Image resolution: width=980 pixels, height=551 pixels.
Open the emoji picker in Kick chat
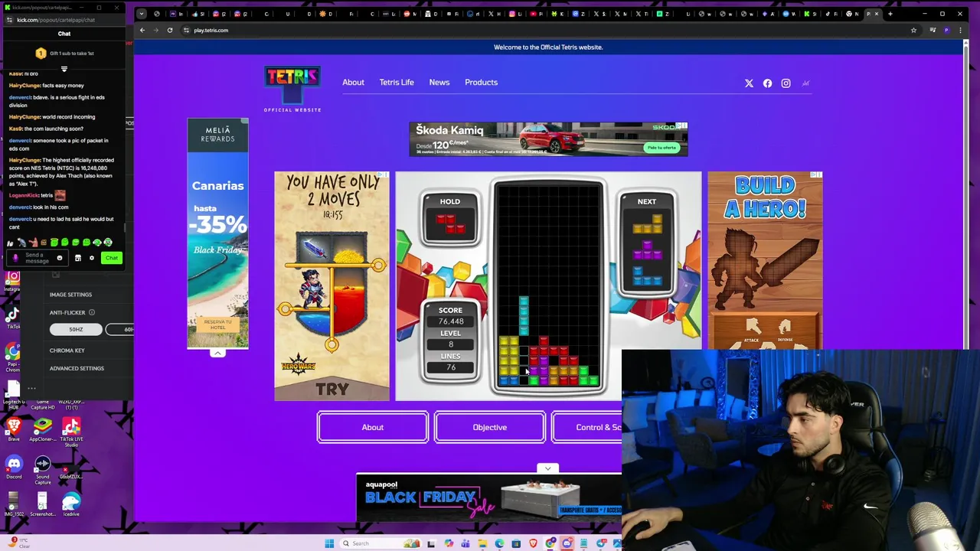click(x=59, y=258)
